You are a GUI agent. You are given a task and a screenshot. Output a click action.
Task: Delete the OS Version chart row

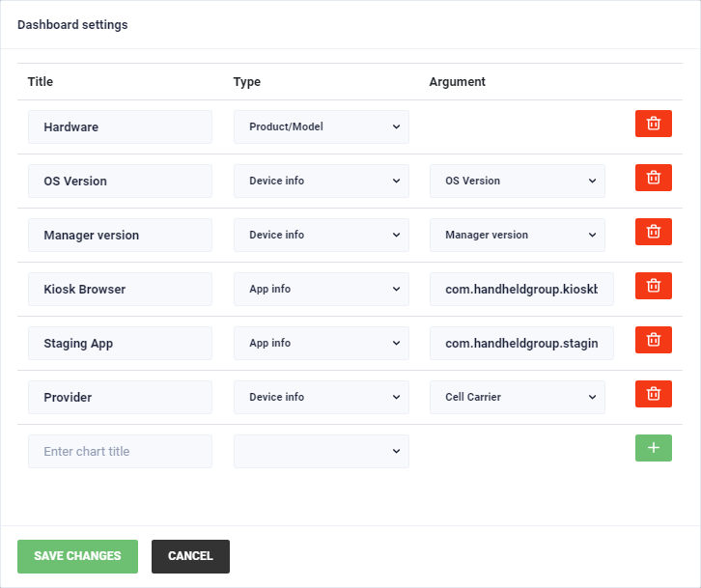pyautogui.click(x=653, y=178)
